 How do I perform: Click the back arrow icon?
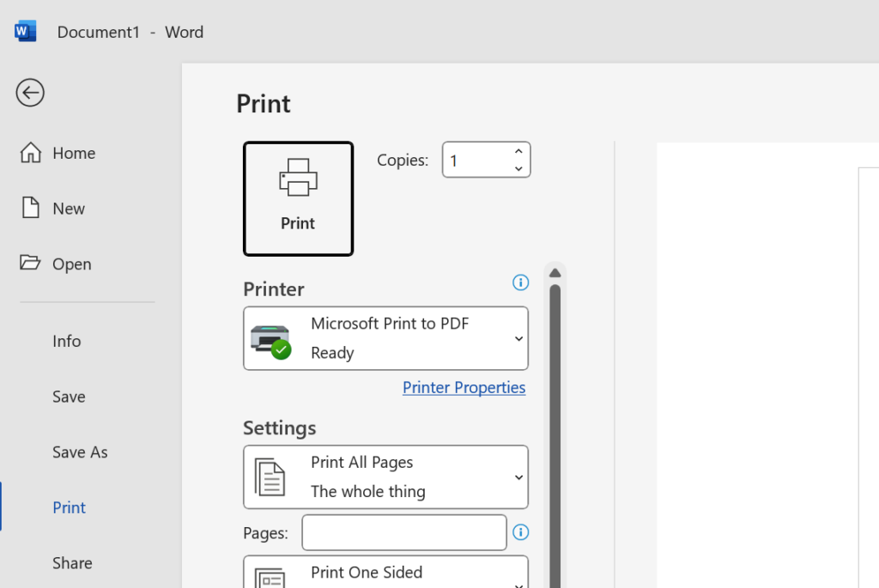(x=30, y=93)
